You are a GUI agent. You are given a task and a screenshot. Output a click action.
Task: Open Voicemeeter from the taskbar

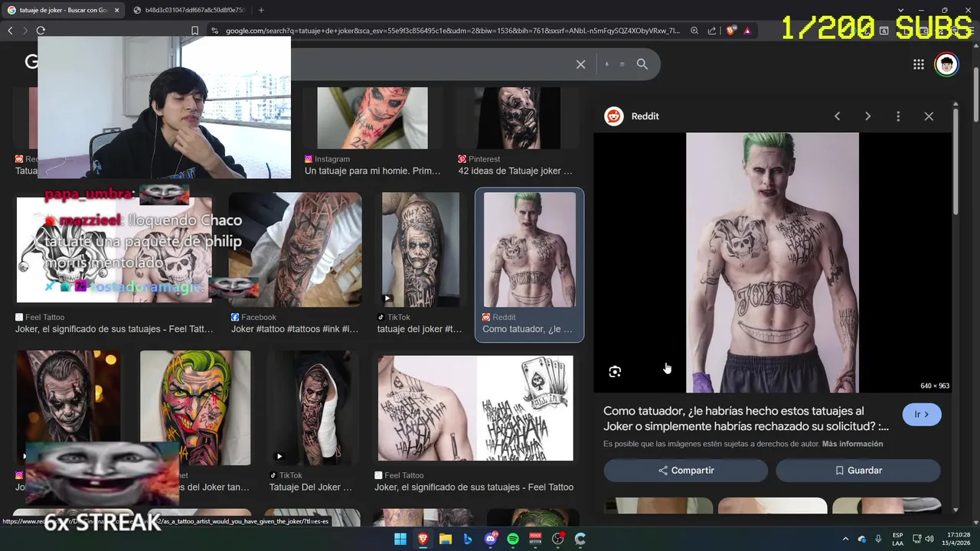click(x=535, y=539)
